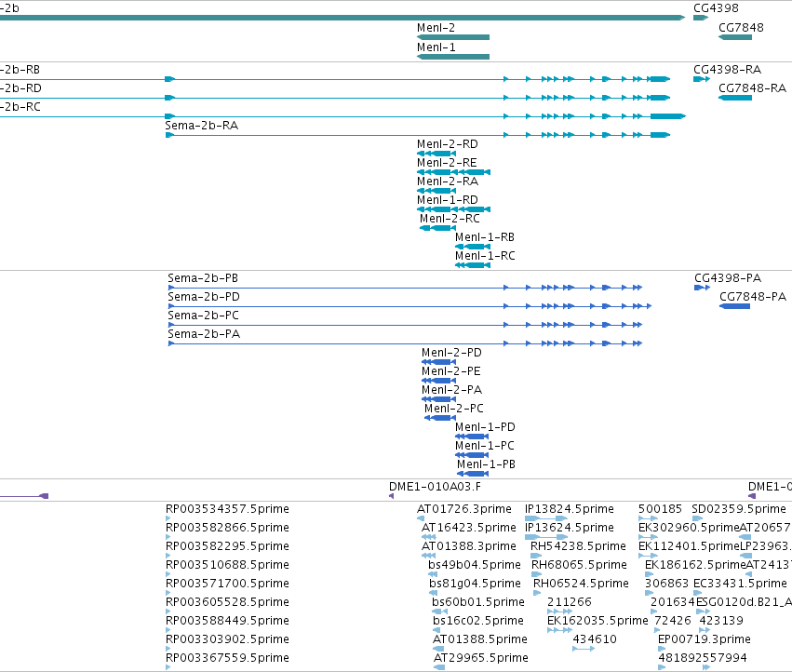Select the AT29965.5prime EST label
The height and width of the screenshot is (672, 792).
coord(481,658)
